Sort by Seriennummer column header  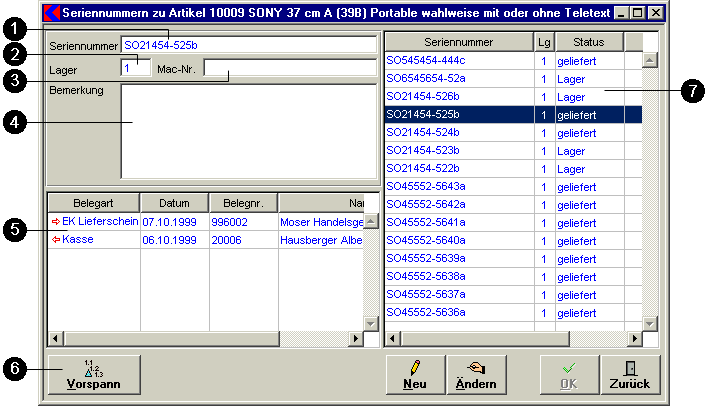tap(458, 42)
